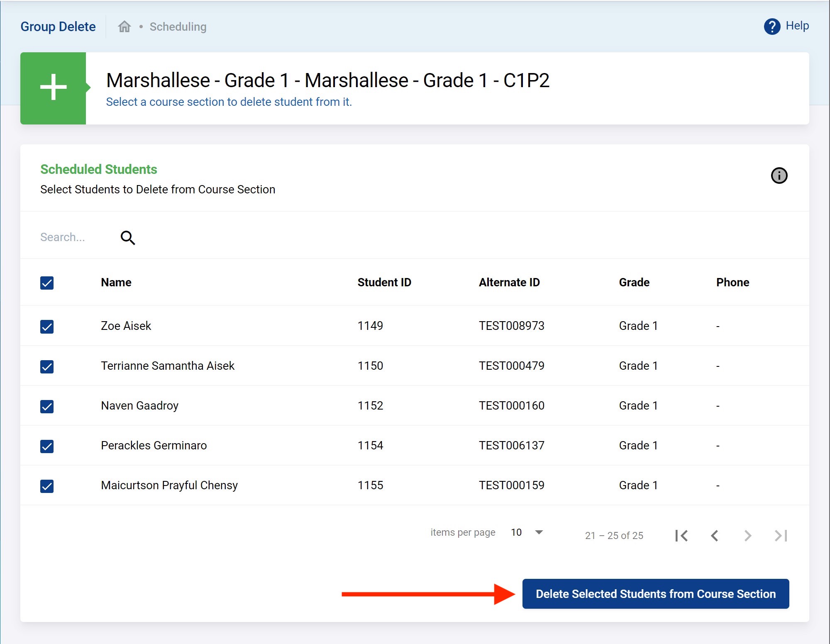Focus the Search input field
This screenshot has width=830, height=644.
coord(75,237)
